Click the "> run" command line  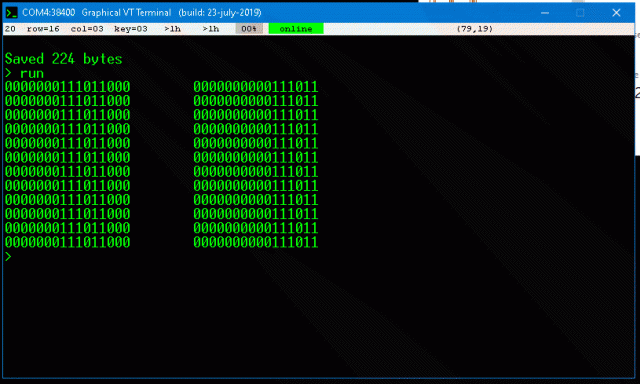pos(24,73)
